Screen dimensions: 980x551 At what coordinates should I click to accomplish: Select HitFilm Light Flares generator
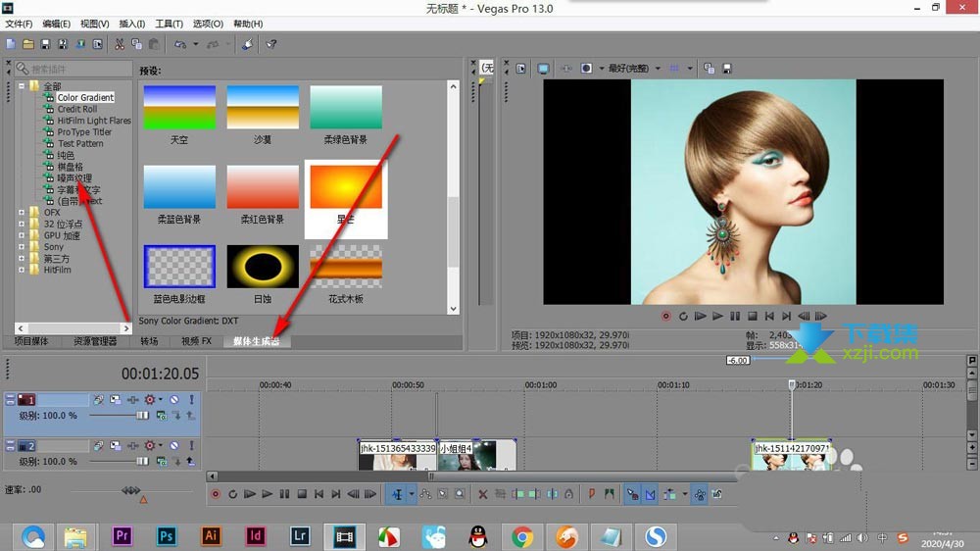click(94, 121)
